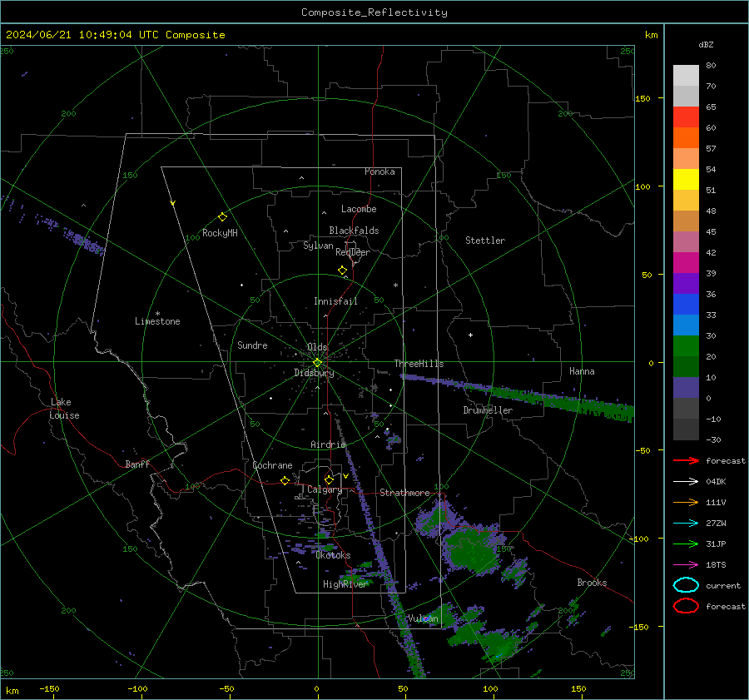Click the red forecast ellipse legend icon
Image resolution: width=749 pixels, height=700 pixels.
[686, 606]
